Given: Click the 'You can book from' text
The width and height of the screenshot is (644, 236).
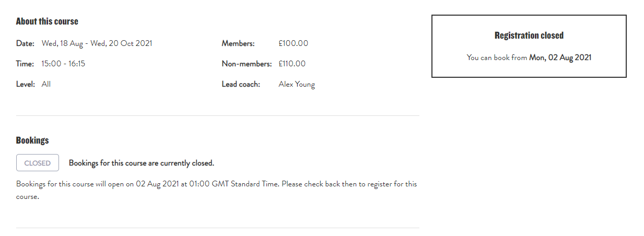Looking at the screenshot, I should pyautogui.click(x=497, y=57).
